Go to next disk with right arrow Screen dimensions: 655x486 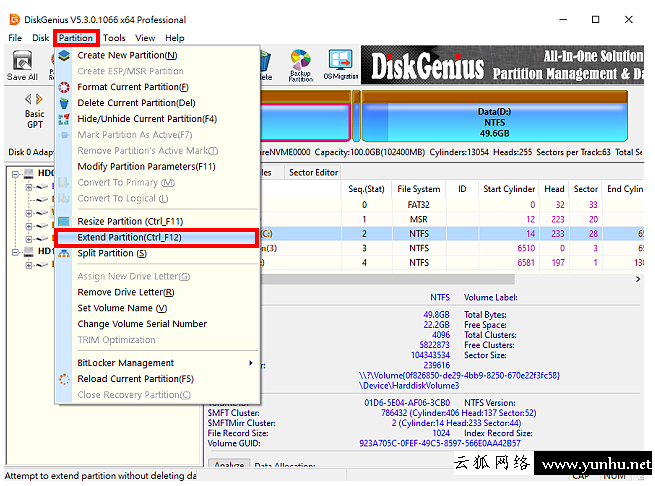pyautogui.click(x=39, y=99)
